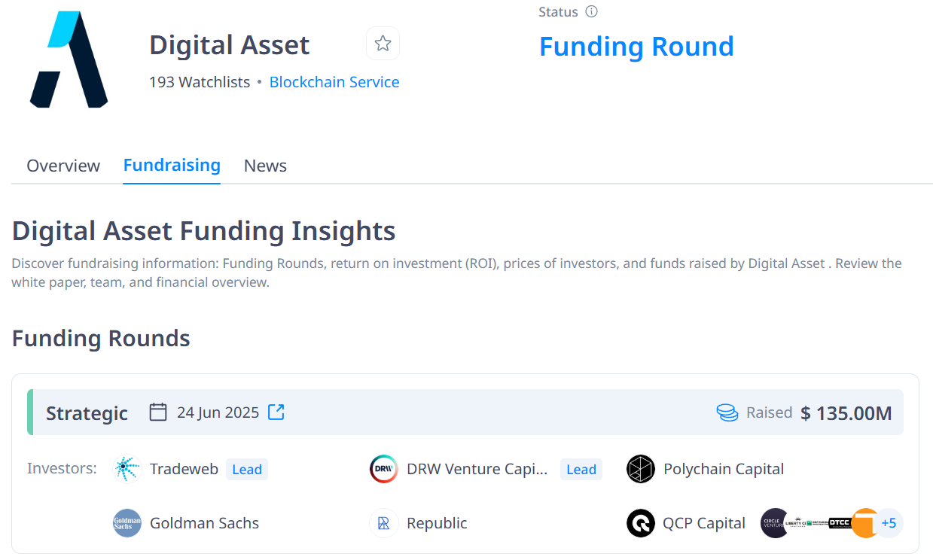Click the Circle Ventures logo

click(773, 523)
